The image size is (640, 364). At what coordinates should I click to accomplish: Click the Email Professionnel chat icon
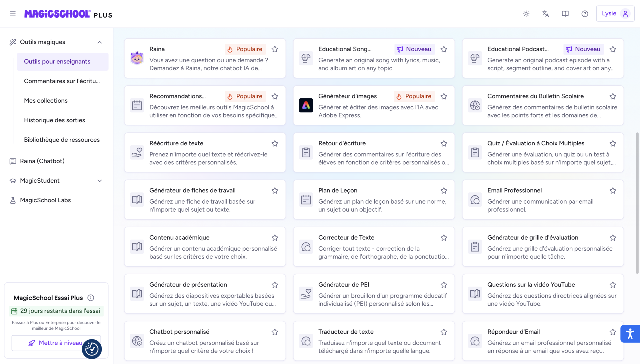click(x=475, y=200)
